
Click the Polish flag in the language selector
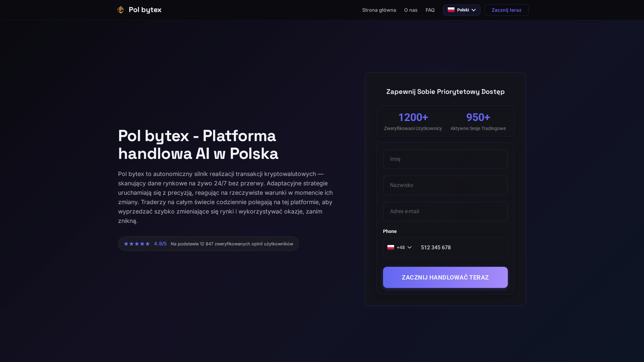[451, 10]
